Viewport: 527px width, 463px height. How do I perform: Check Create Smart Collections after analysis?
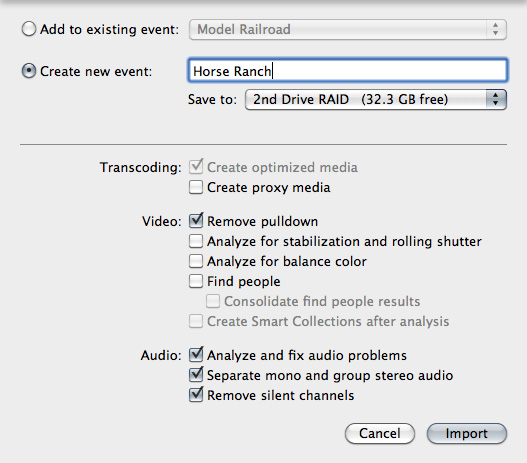pos(196,321)
